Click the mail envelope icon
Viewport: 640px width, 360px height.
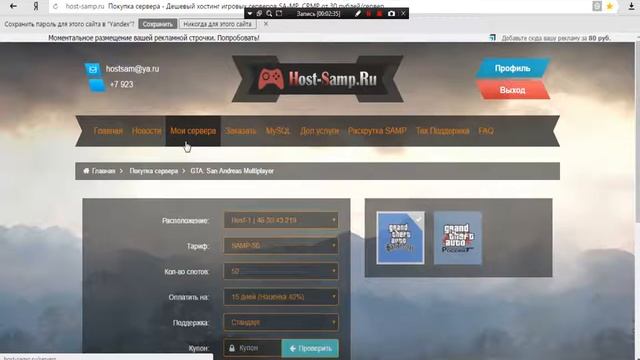[x=92, y=69]
